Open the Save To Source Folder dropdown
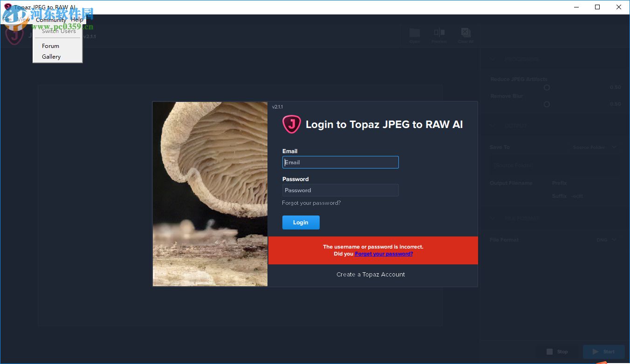630x364 pixels. [594, 147]
